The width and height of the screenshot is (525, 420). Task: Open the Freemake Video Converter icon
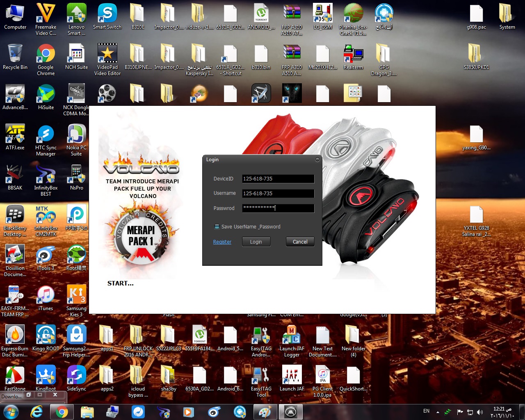click(46, 19)
